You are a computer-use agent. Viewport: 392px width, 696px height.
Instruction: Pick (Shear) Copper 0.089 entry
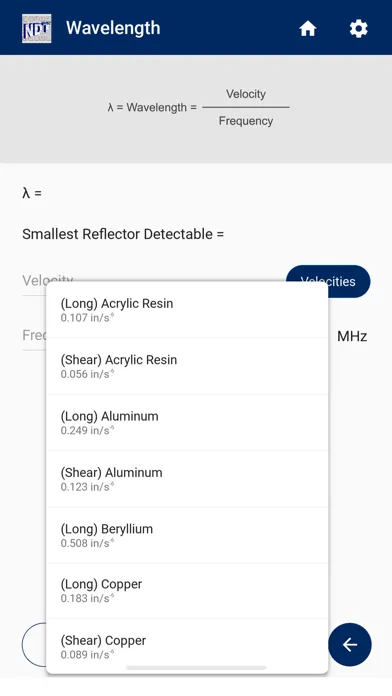coord(187,646)
